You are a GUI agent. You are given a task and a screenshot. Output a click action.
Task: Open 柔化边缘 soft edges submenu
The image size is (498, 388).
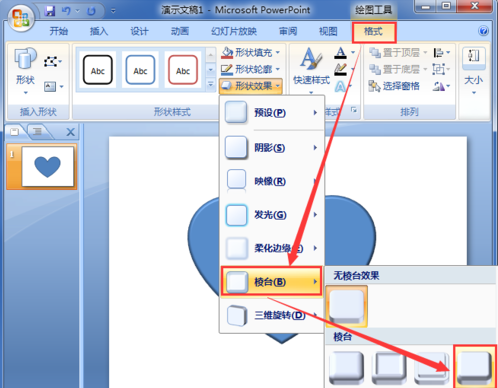click(271, 248)
